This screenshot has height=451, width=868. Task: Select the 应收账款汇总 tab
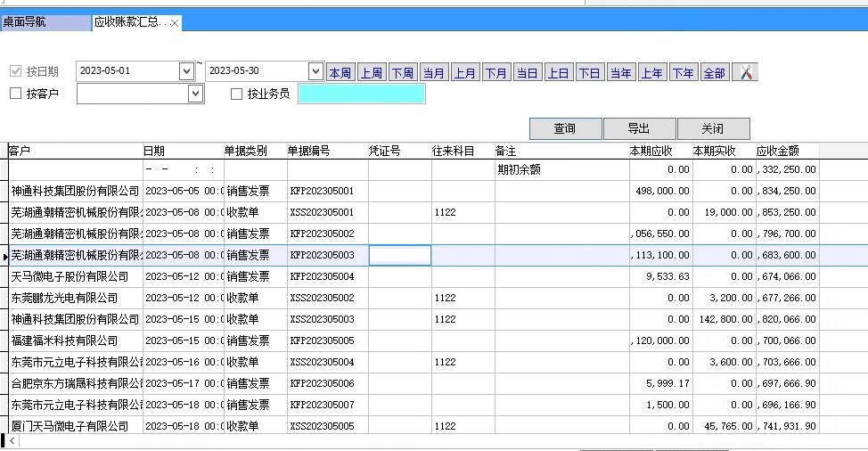(128, 22)
